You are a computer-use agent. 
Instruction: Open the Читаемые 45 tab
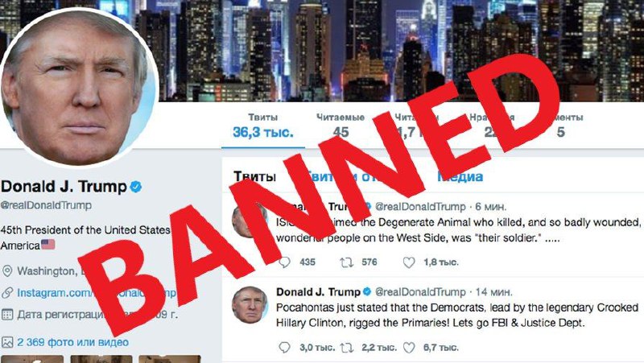[341, 126]
